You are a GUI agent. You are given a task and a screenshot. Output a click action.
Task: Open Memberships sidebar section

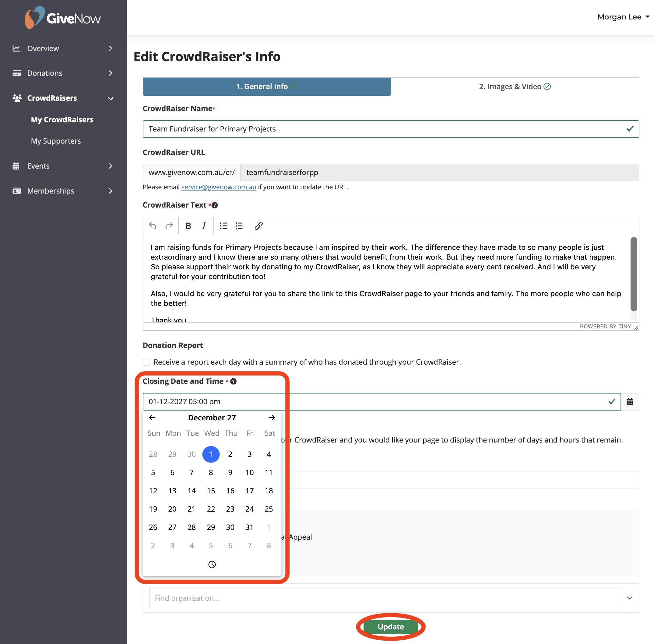[63, 191]
